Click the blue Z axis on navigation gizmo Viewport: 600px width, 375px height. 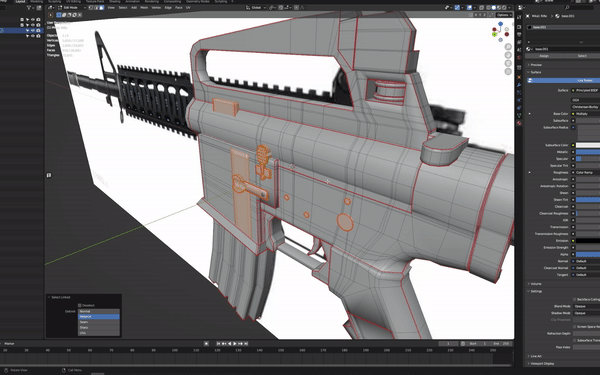(x=501, y=24)
